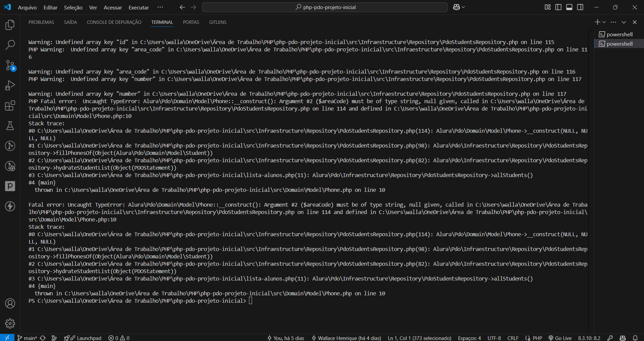
Task: Open the Executar menu
Action: tap(139, 7)
